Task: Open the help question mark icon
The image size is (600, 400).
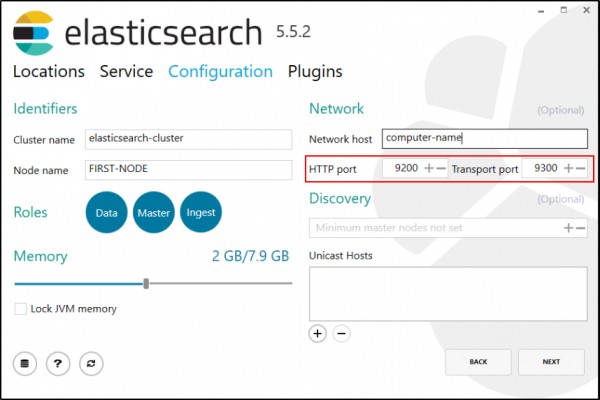Action: coord(58,363)
